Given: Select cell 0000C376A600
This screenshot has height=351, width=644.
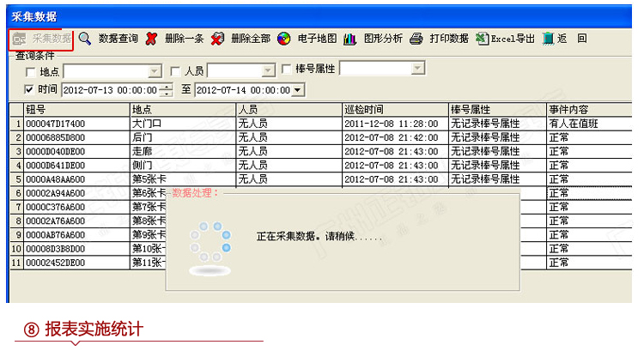Looking at the screenshot, I should pyautogui.click(x=76, y=207).
